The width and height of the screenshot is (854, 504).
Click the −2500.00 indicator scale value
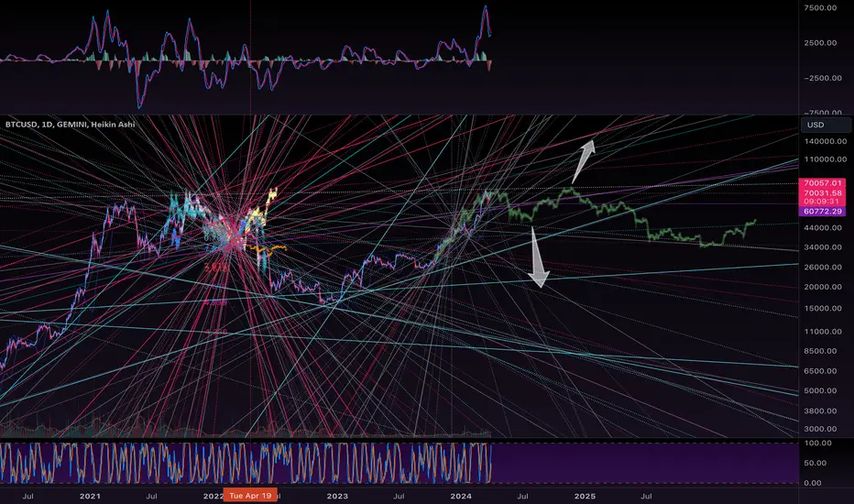(x=823, y=79)
